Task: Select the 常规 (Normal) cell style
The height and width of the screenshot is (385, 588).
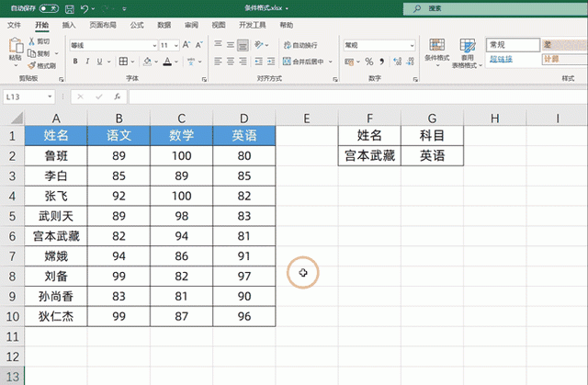Action: 513,45
